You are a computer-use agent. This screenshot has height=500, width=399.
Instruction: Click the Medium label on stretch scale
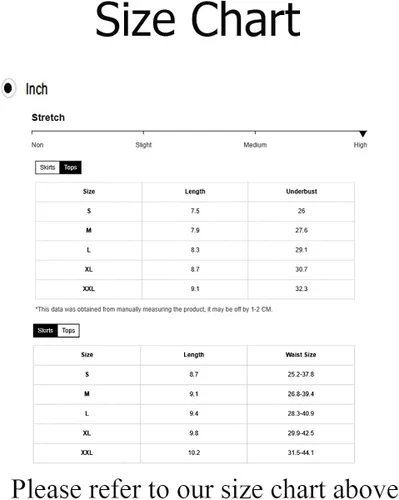click(255, 145)
